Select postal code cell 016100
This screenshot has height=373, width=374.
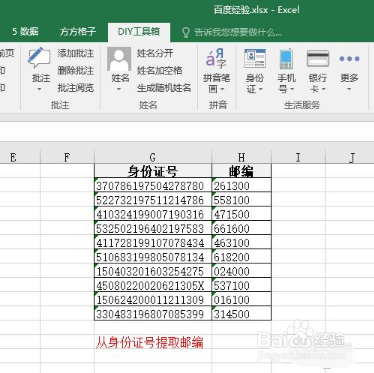point(241,300)
